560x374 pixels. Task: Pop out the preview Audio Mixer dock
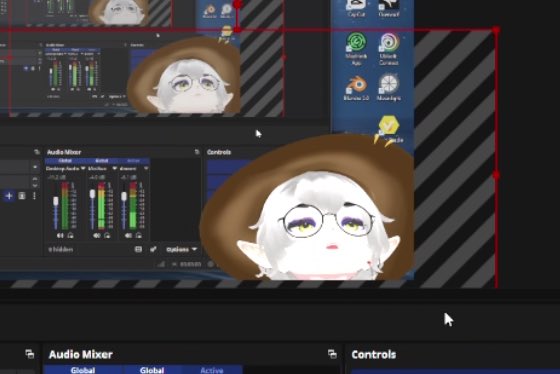coord(197,152)
